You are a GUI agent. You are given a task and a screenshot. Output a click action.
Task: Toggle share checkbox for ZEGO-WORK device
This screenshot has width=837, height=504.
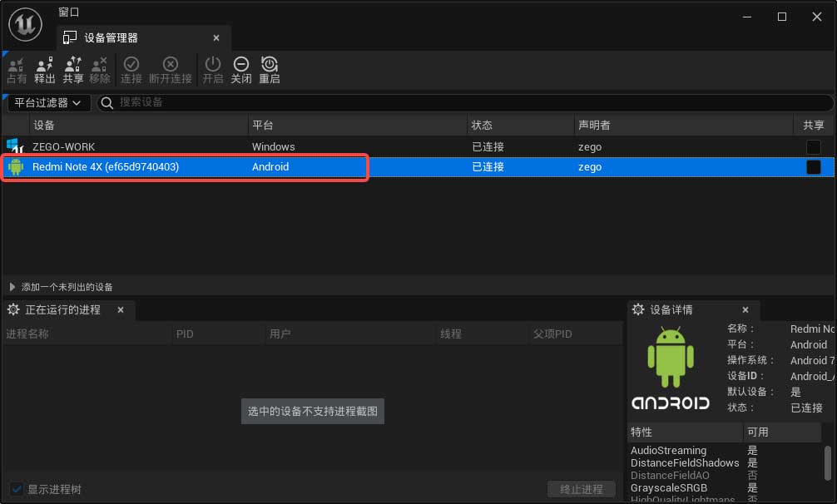813,147
